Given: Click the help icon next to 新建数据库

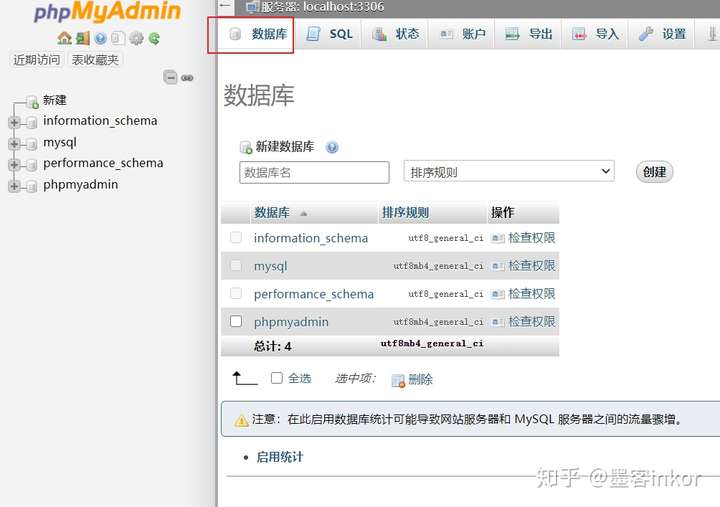Looking at the screenshot, I should point(332,147).
